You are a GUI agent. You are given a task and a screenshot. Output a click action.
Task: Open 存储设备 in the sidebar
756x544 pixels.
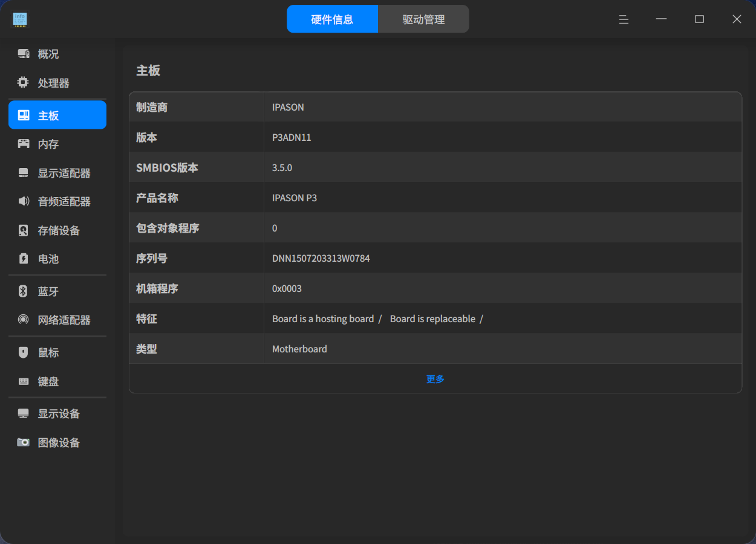tap(57, 230)
